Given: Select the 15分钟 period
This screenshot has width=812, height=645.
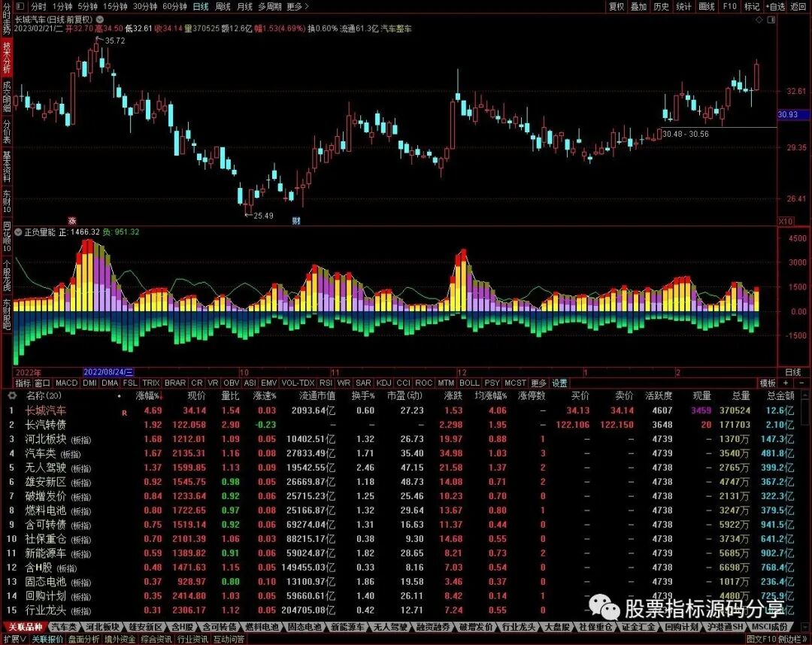Looking at the screenshot, I should 115,6.
